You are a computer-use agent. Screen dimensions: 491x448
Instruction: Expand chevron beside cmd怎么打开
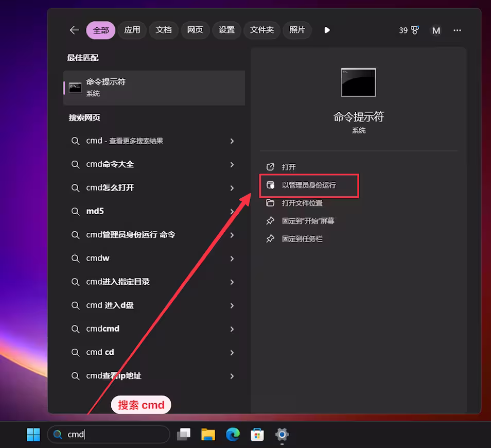232,188
